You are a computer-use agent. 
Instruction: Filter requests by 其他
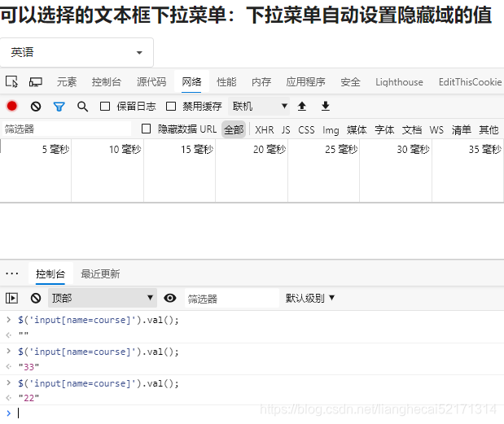(489, 129)
